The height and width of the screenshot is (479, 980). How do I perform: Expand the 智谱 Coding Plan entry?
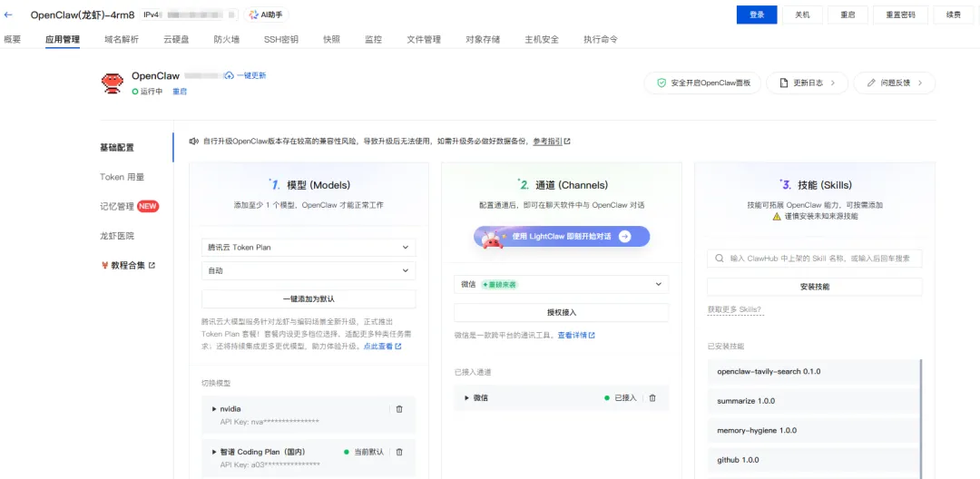click(x=214, y=452)
